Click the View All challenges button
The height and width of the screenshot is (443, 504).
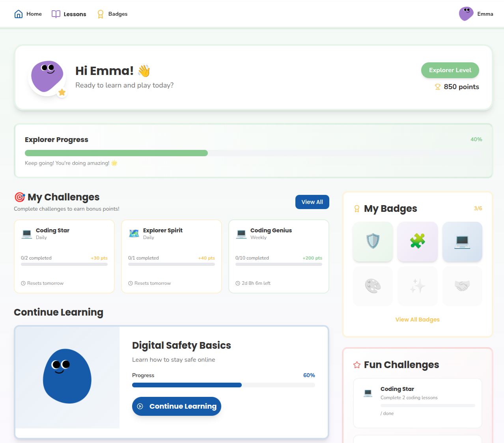[312, 202]
